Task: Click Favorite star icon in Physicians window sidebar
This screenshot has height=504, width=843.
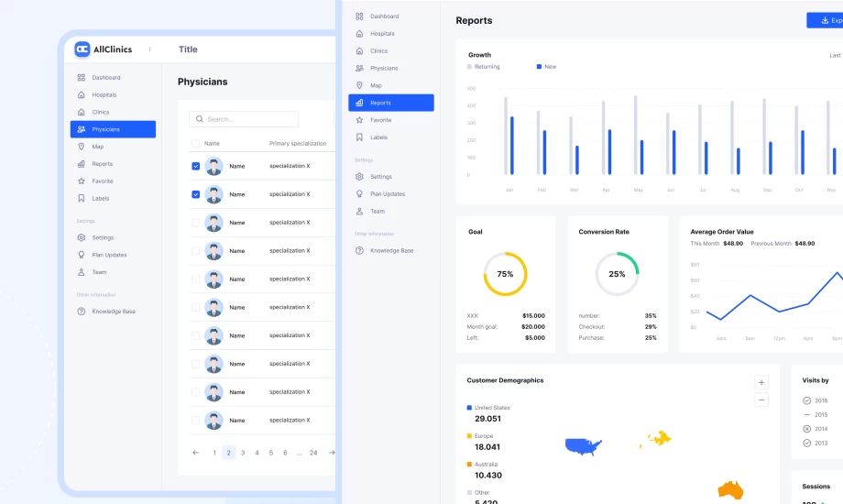Action: pos(82,181)
